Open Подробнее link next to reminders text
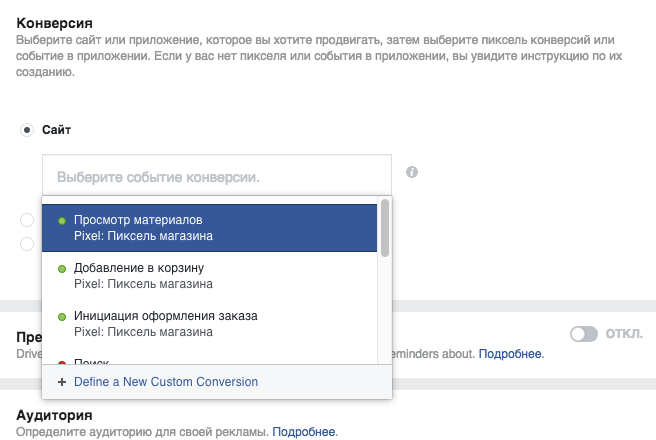This screenshot has width=656, height=440. (511, 354)
